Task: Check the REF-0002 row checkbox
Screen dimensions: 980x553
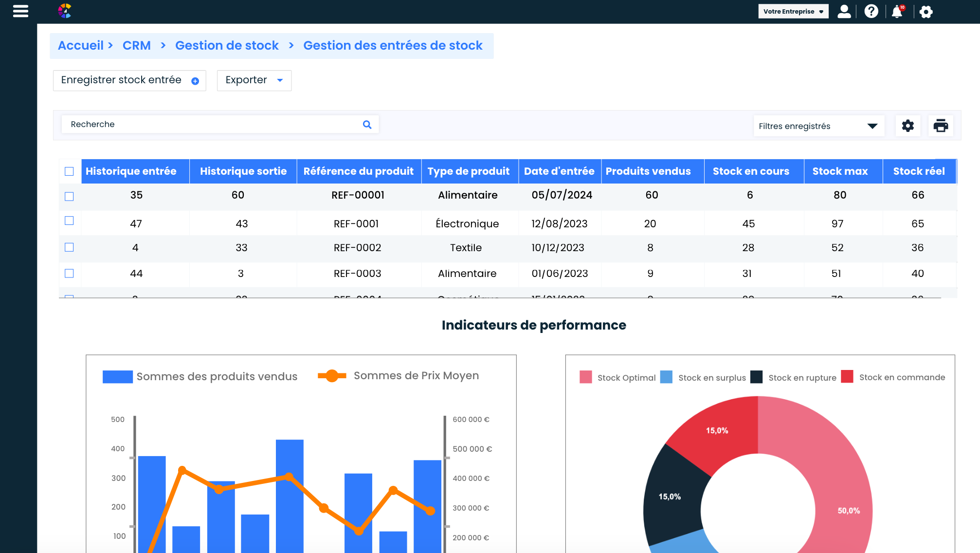Action: point(69,247)
